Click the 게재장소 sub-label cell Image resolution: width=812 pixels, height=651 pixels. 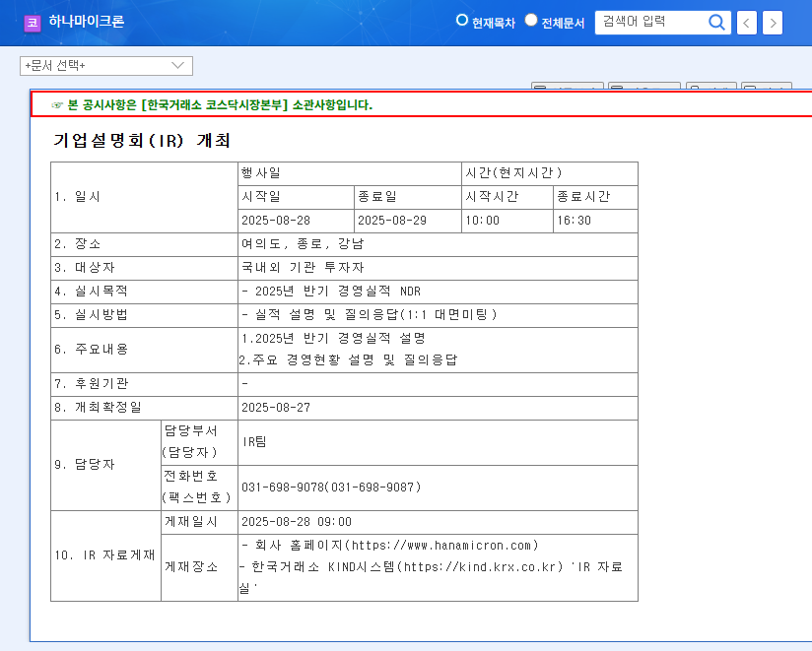tap(199, 567)
